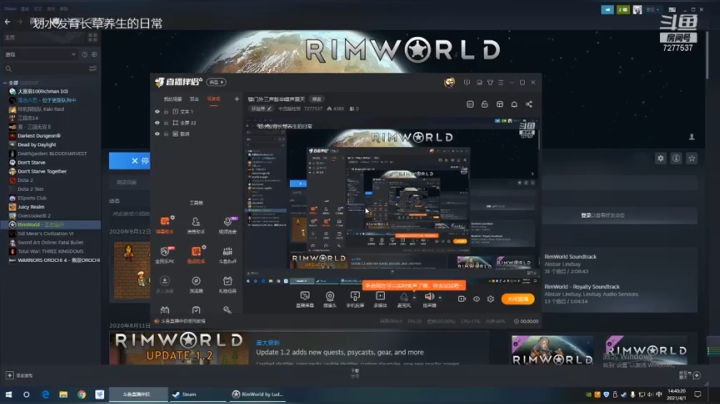Open Steam library filter options icon
Screen dimensions: 720x404
pyautogui.click(x=93, y=68)
